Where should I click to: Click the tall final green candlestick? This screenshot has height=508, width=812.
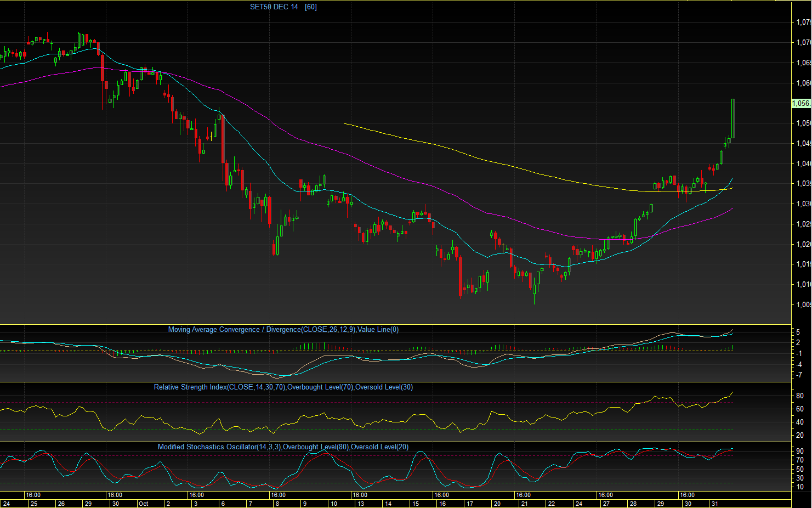tap(733, 118)
